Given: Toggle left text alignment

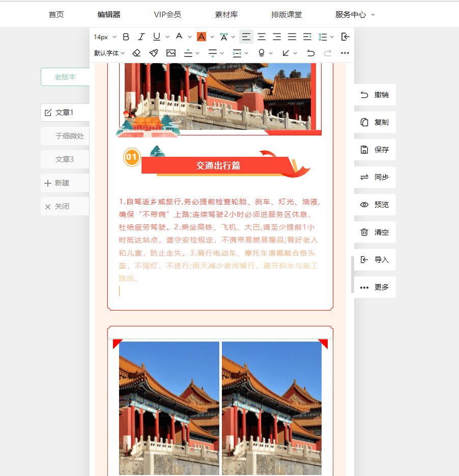Looking at the screenshot, I should click(x=246, y=37).
